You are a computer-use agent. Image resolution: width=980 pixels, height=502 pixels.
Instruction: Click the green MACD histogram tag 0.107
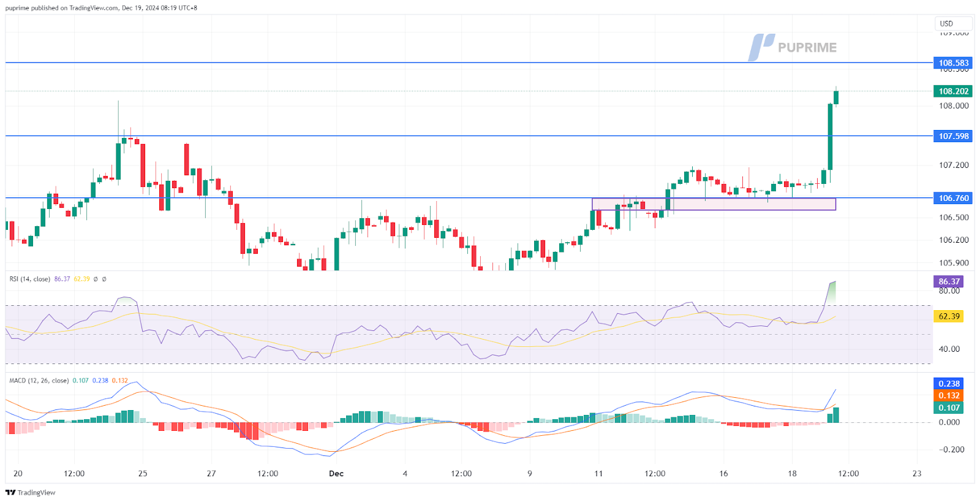(x=949, y=408)
